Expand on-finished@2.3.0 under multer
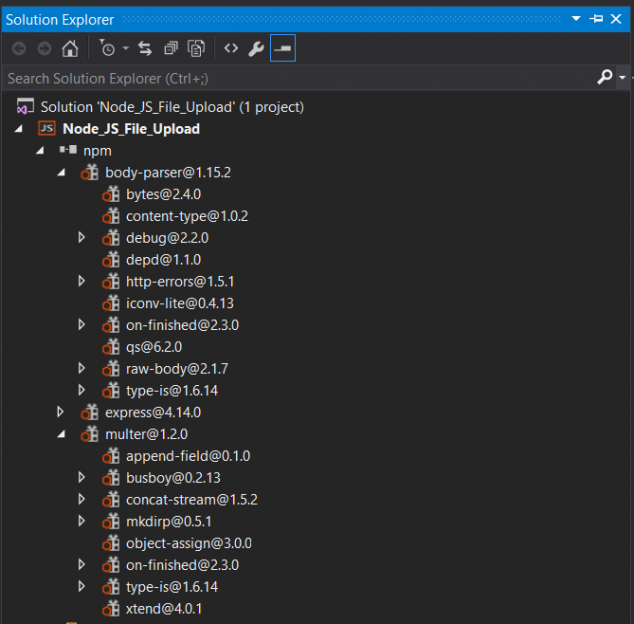 coord(81,565)
